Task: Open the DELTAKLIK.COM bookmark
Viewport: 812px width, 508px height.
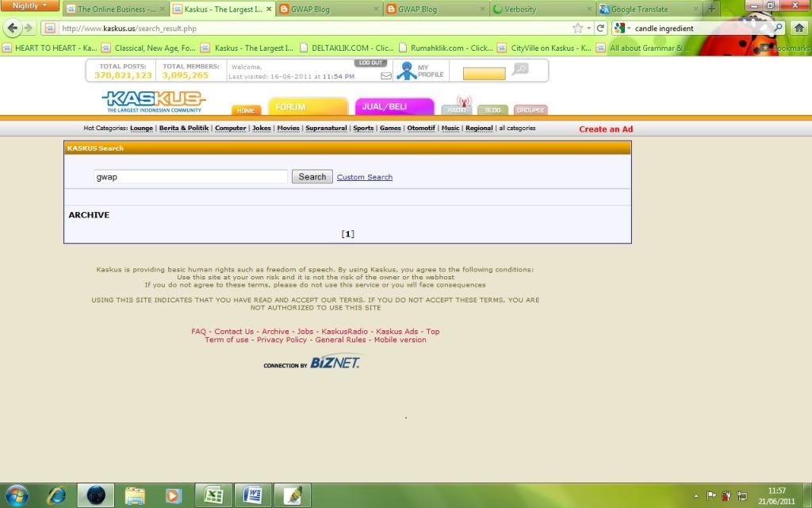Action: (x=347, y=48)
